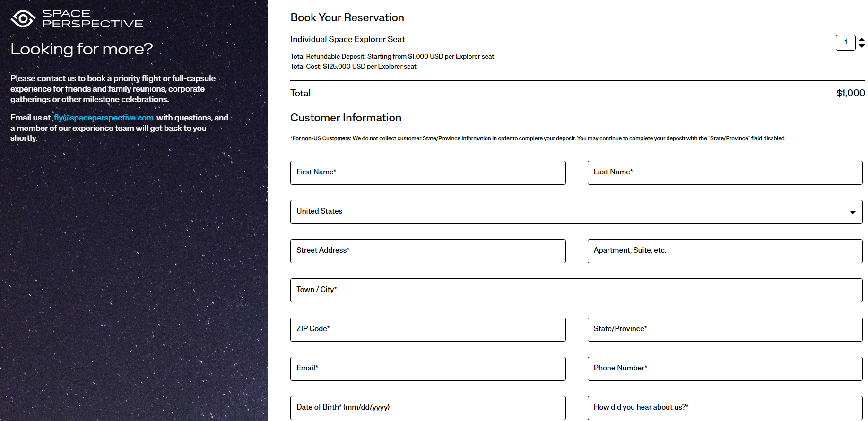Open the United States country dropdown
The width and height of the screenshot is (868, 421).
click(x=567, y=212)
